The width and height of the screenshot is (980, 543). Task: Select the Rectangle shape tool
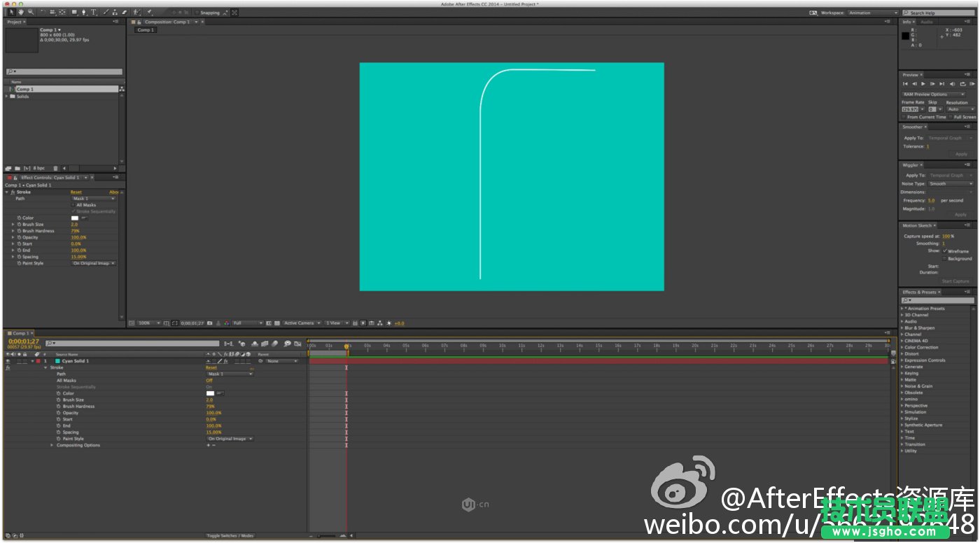(74, 12)
